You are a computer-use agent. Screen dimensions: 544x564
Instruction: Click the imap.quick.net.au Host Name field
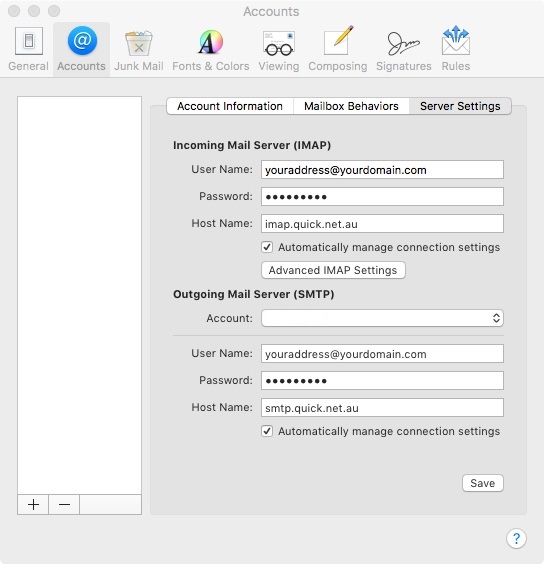pyautogui.click(x=382, y=224)
